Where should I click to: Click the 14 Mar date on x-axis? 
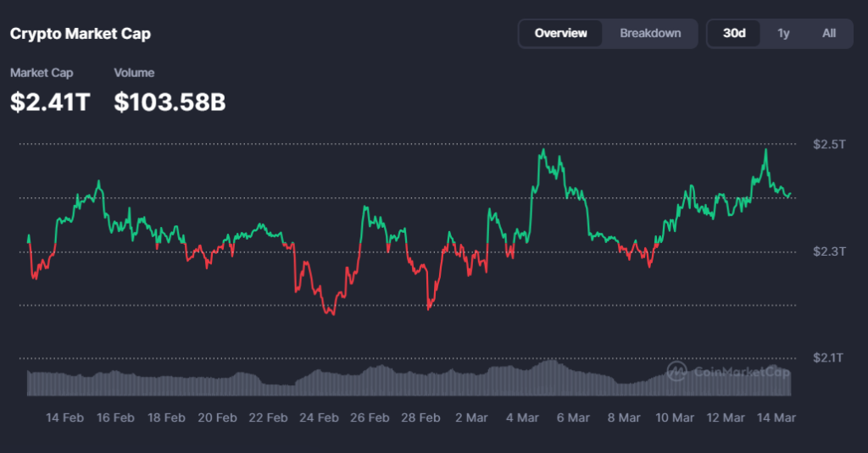pos(775,417)
